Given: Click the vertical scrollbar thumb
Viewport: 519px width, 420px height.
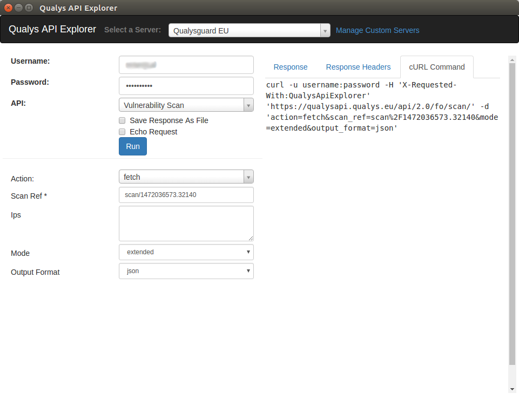Looking at the screenshot, I should (x=513, y=214).
